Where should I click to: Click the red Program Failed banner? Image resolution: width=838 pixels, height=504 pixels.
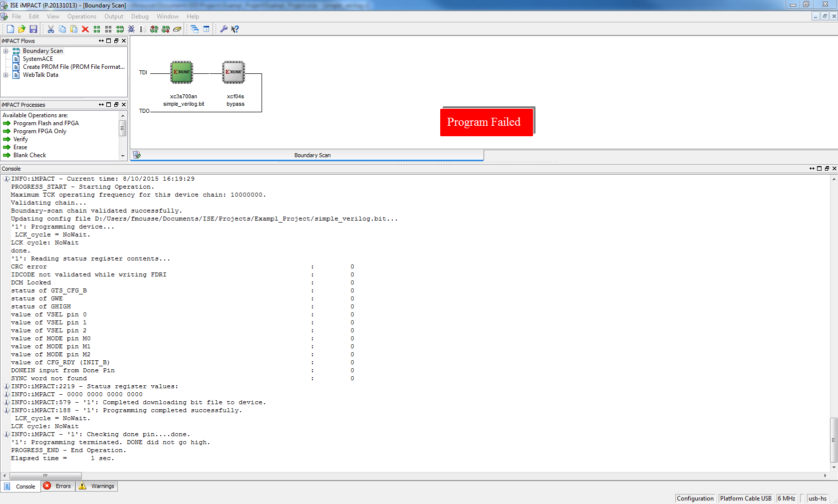coord(487,122)
